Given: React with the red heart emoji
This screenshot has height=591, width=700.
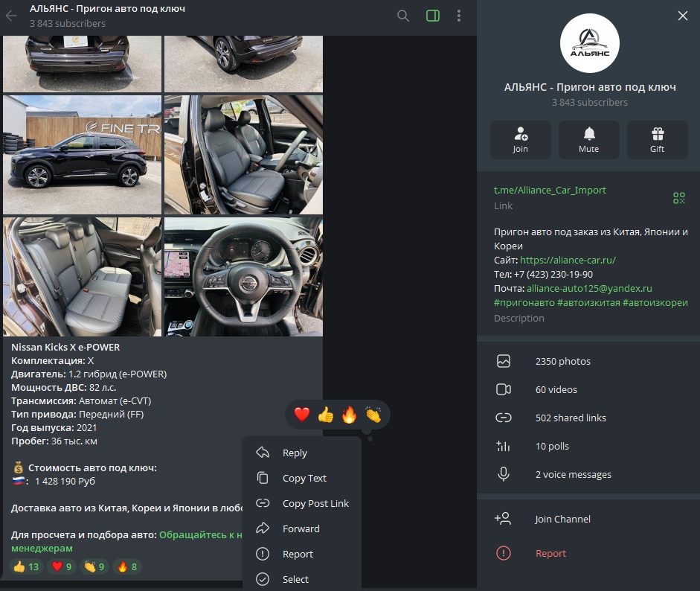Looking at the screenshot, I should tap(302, 415).
